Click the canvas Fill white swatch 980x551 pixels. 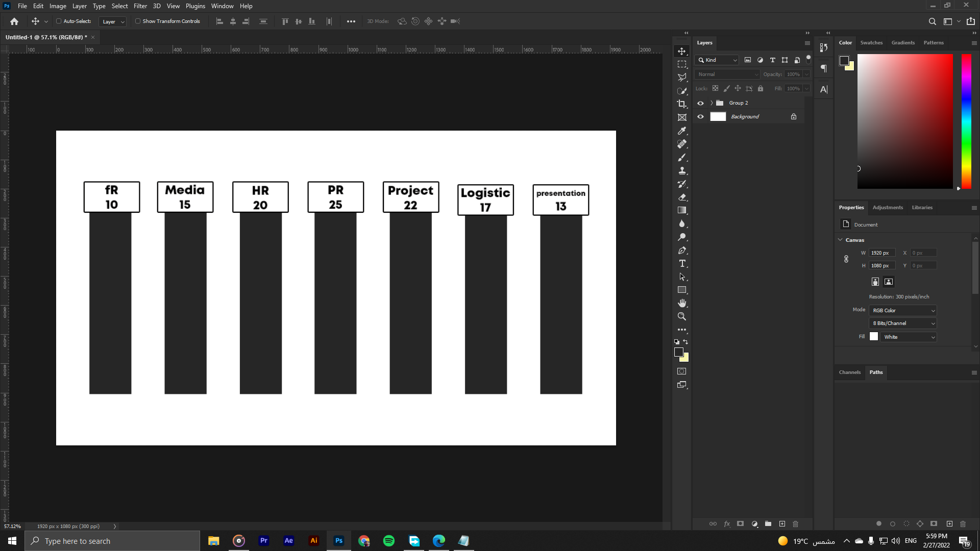click(874, 337)
